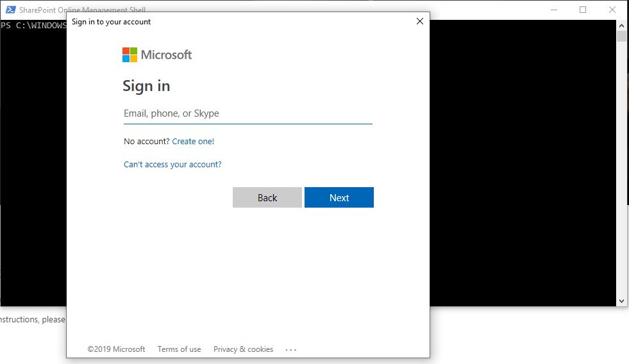
Task: Click the Microsoft four-square logo
Action: click(x=130, y=55)
